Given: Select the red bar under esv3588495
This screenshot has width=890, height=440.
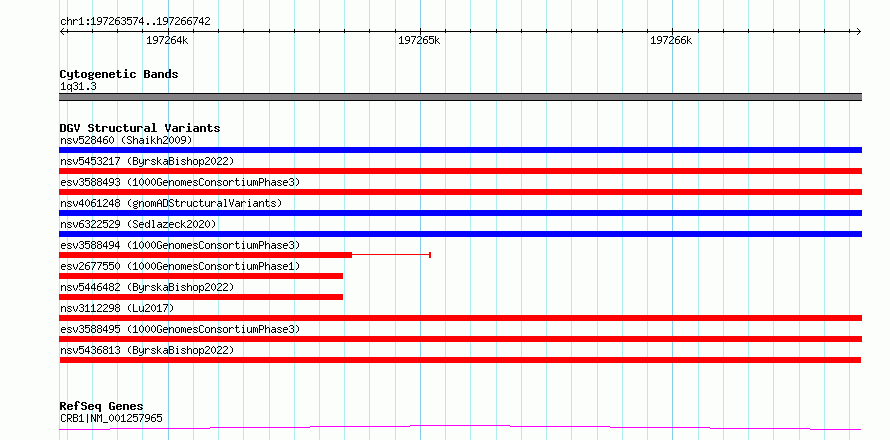Looking at the screenshot, I should (460, 339).
